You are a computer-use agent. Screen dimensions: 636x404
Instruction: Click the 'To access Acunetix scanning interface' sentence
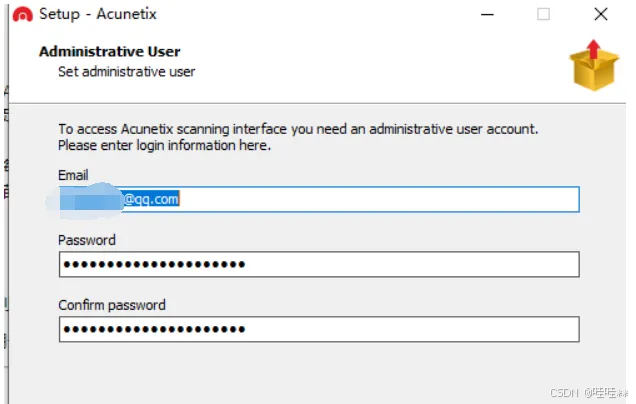(x=298, y=129)
